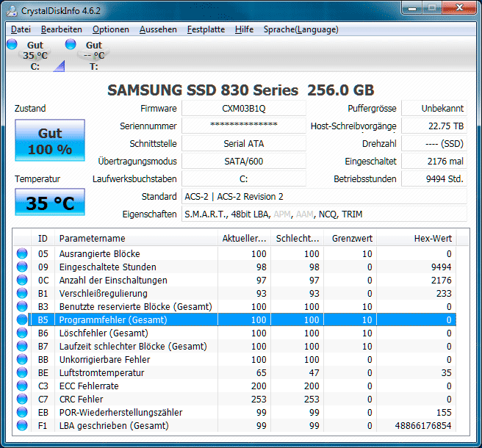
Task: Select the Unkorrigierbare Fehler parameter name
Action: pyautogui.click(x=104, y=360)
